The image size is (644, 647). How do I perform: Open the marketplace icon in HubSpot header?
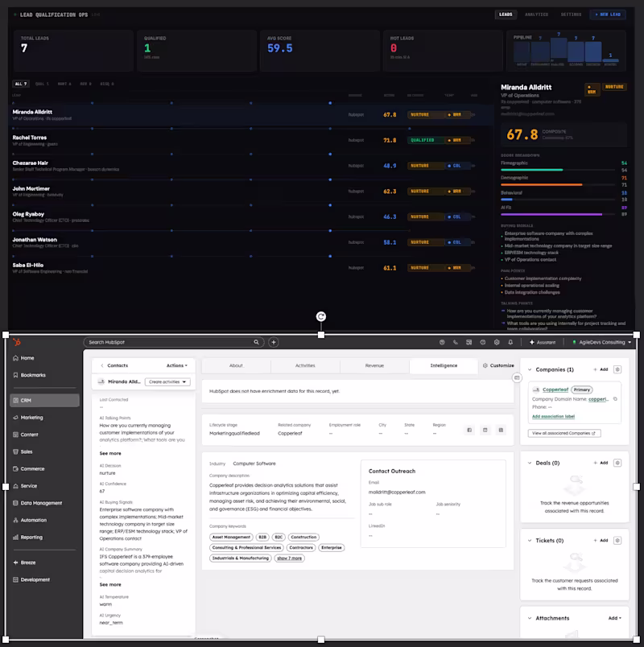pos(469,342)
